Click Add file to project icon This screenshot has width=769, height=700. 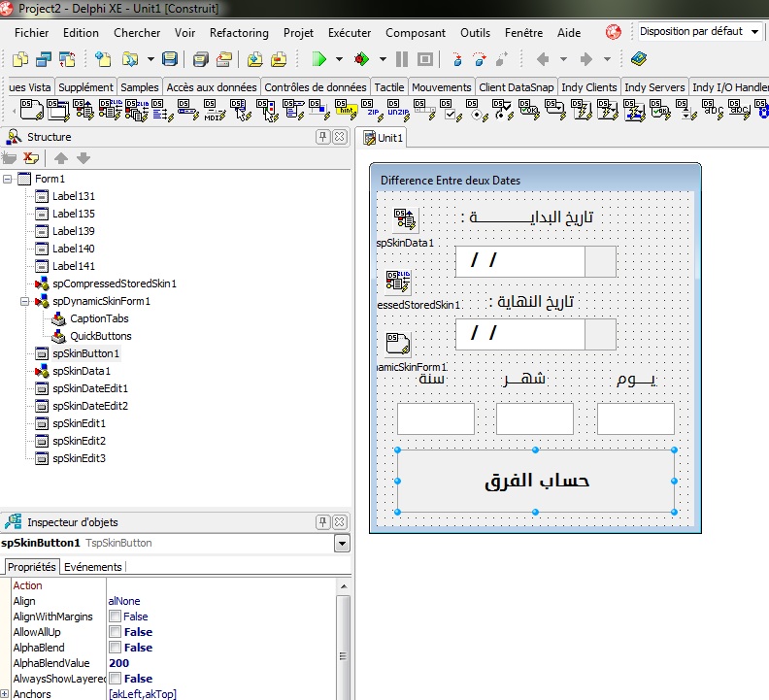pyautogui.click(x=254, y=59)
